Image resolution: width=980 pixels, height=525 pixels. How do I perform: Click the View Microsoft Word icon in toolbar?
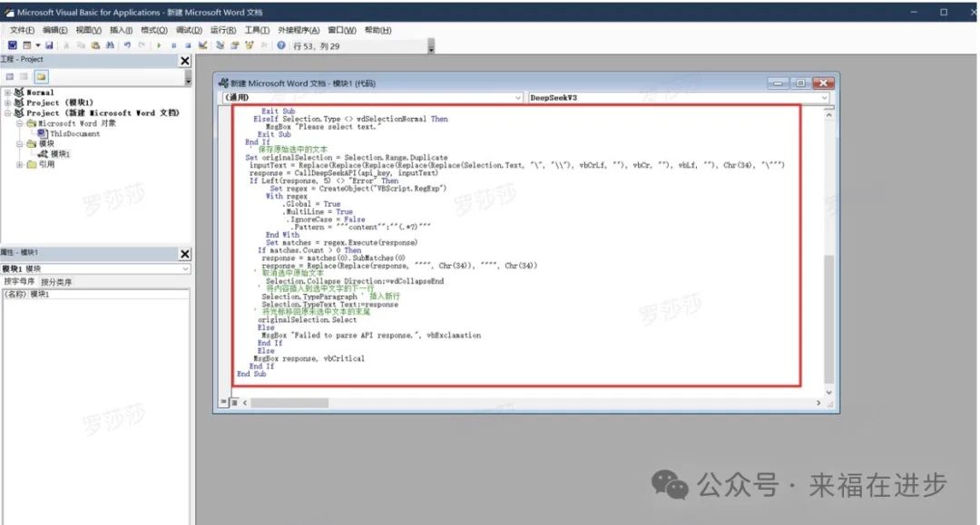[x=12, y=45]
